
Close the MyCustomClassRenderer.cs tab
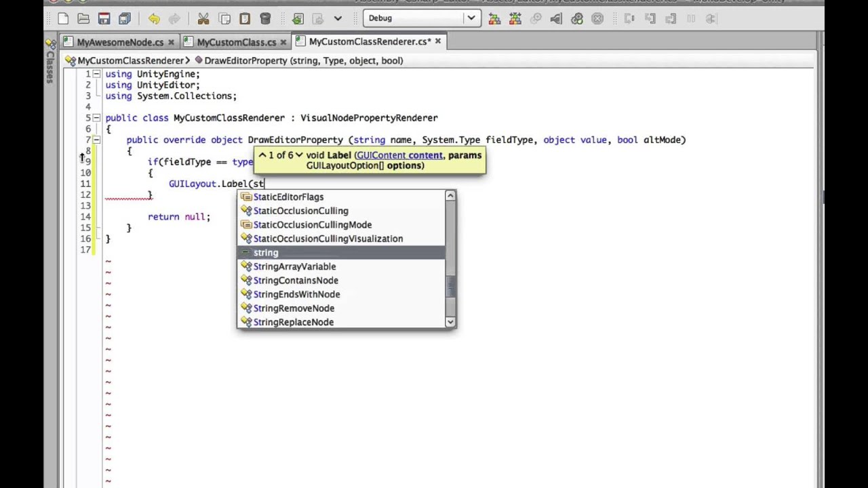pyautogui.click(x=437, y=41)
